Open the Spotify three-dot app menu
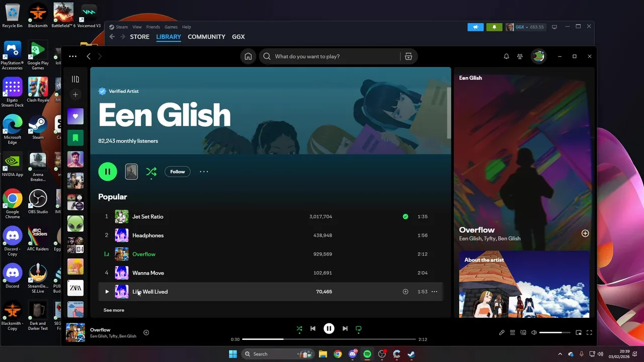This screenshot has width=644, height=362. 73,56
